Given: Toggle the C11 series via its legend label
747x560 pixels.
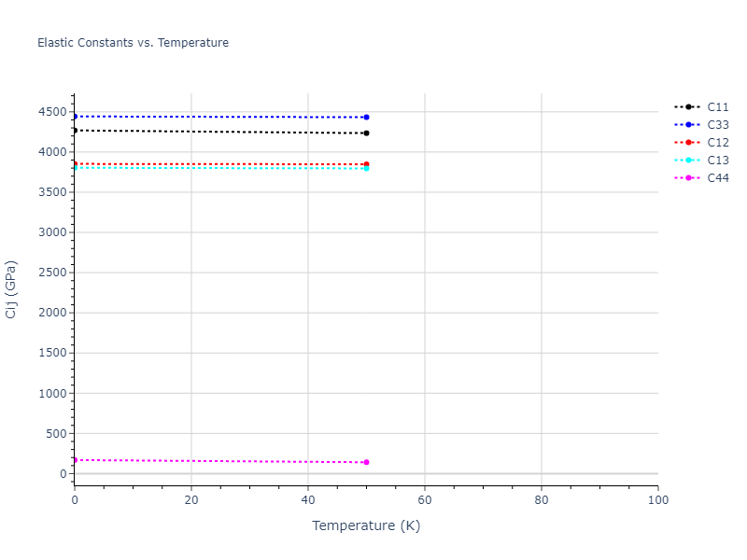Looking at the screenshot, I should click(x=718, y=107).
